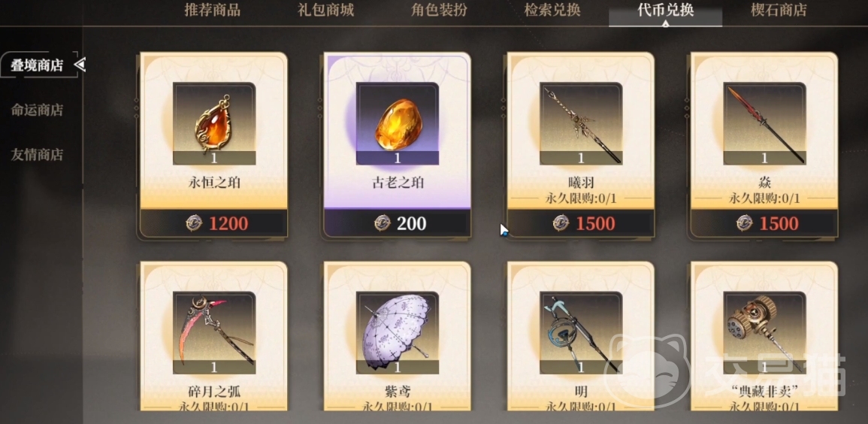868x424 pixels.
Task: Switch to the 楔石商店 tab
Action: pyautogui.click(x=779, y=10)
